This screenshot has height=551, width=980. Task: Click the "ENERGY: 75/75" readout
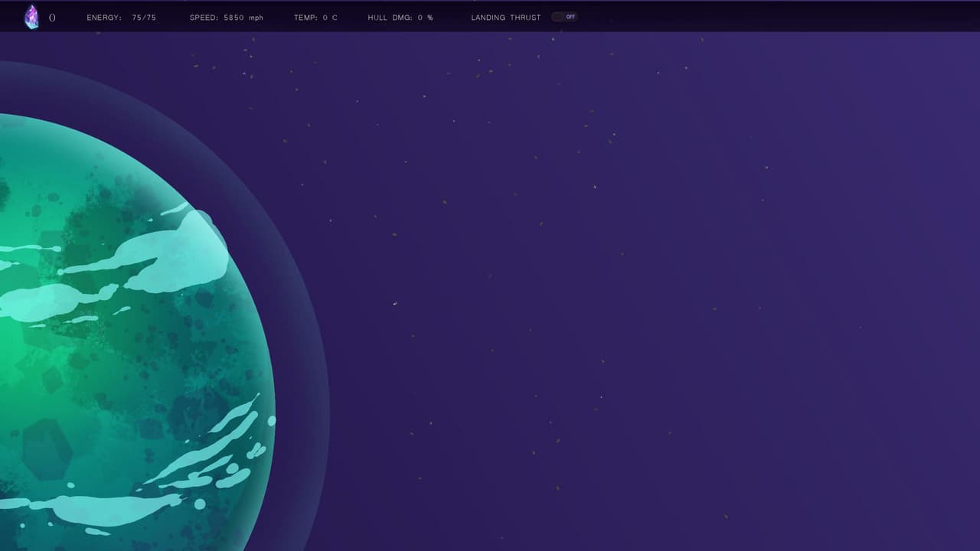tap(121, 18)
